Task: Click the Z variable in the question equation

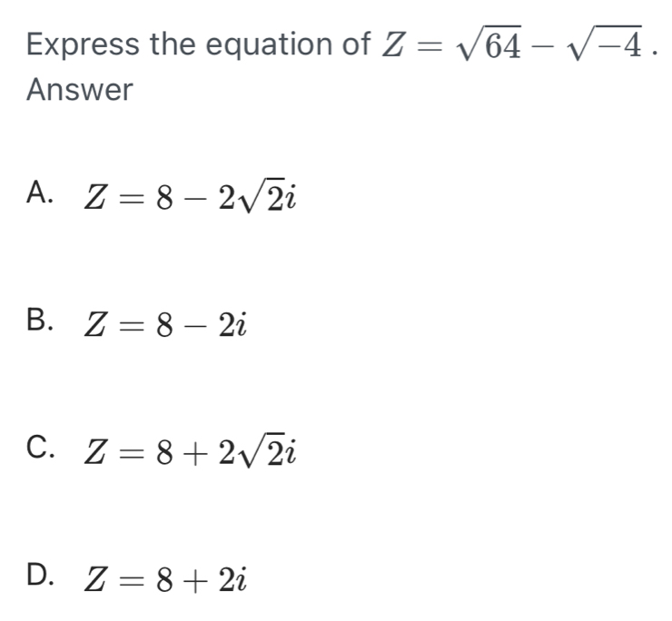Action: point(393,45)
